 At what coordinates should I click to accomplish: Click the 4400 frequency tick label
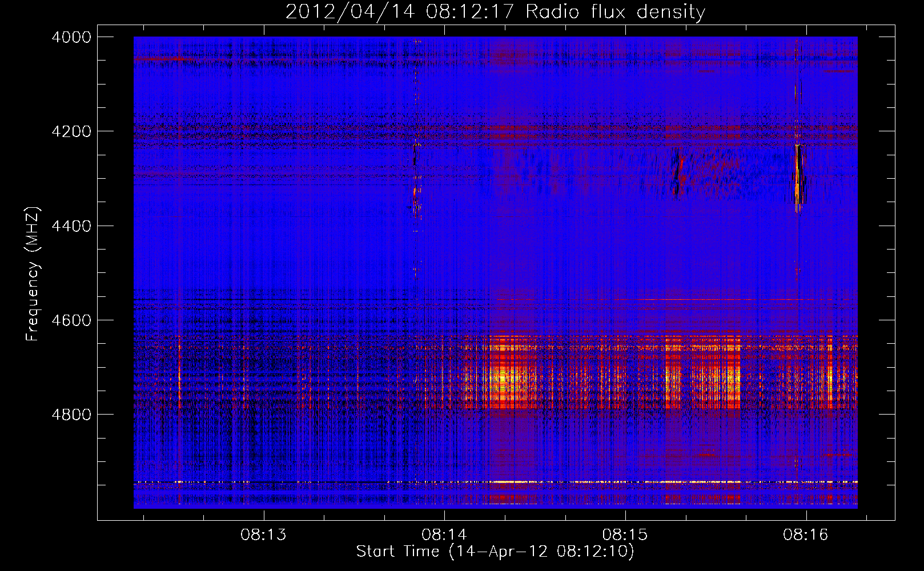point(71,226)
